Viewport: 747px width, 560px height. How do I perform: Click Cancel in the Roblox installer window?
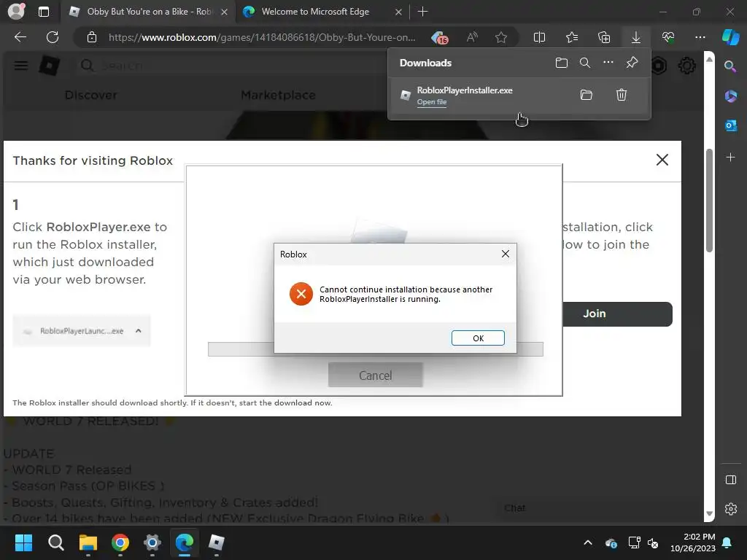click(376, 376)
